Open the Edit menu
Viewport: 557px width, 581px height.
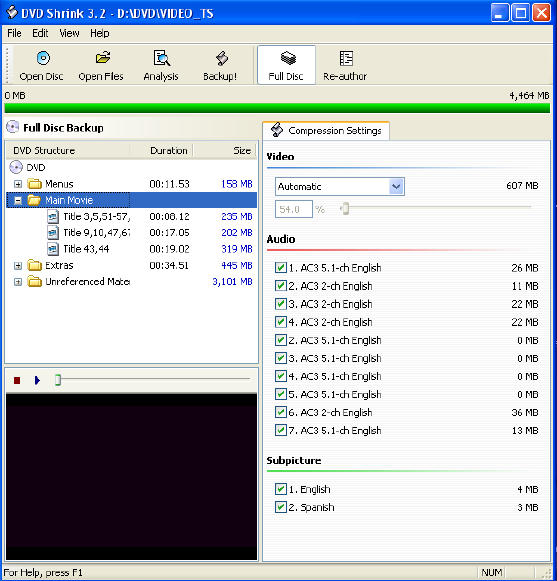coord(40,33)
